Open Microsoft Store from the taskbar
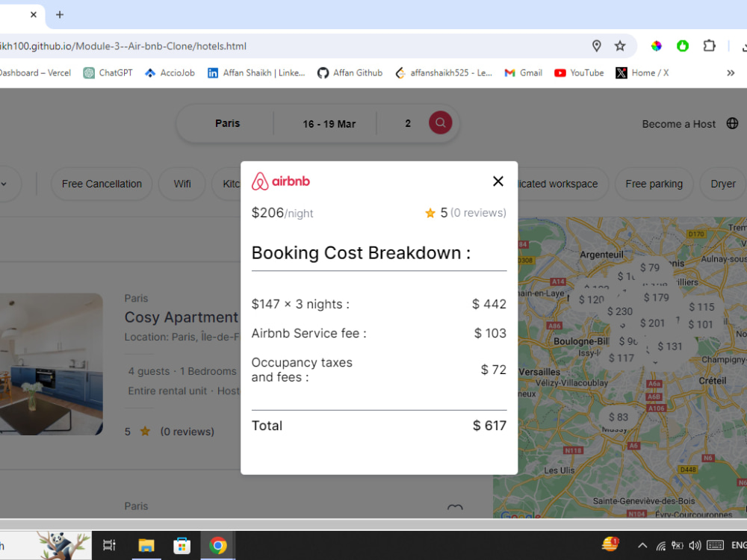The height and width of the screenshot is (560, 747). pos(182,545)
